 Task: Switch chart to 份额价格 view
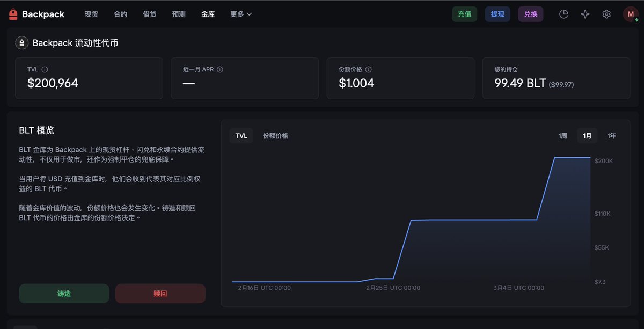(275, 136)
